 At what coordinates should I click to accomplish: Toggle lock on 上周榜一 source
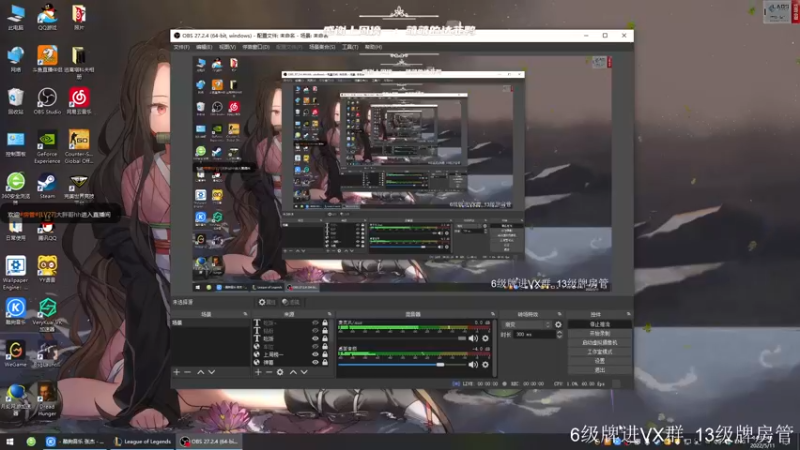[325, 355]
